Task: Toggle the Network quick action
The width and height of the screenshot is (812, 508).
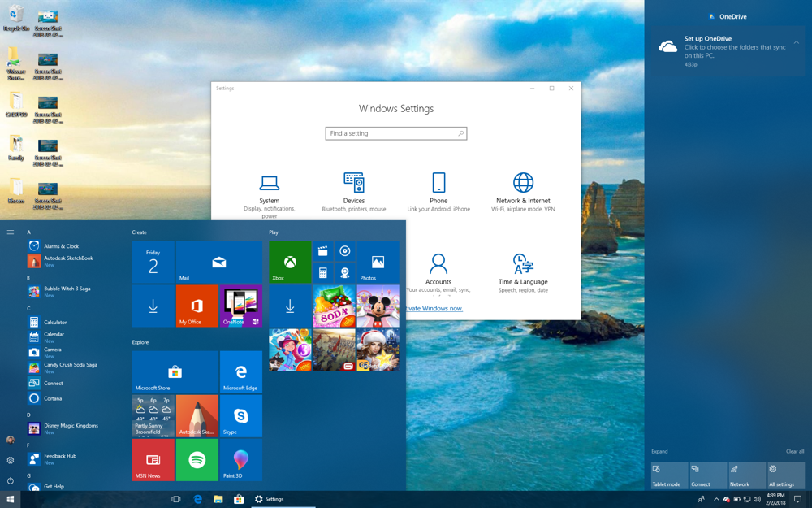Action: coord(745,475)
